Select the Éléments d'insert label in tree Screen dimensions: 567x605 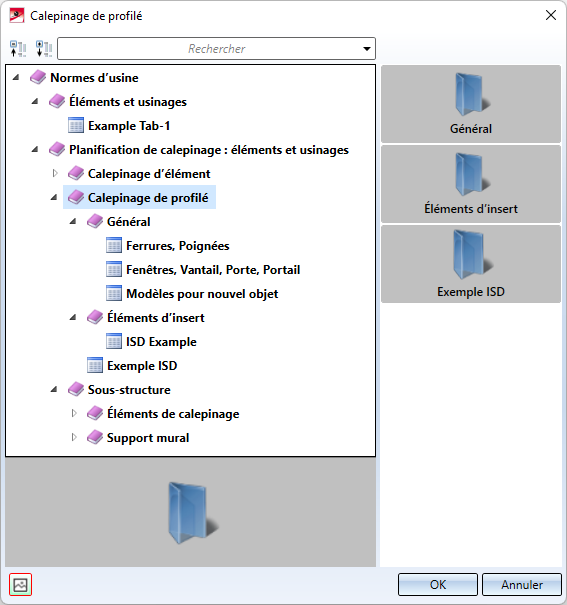tap(155, 318)
